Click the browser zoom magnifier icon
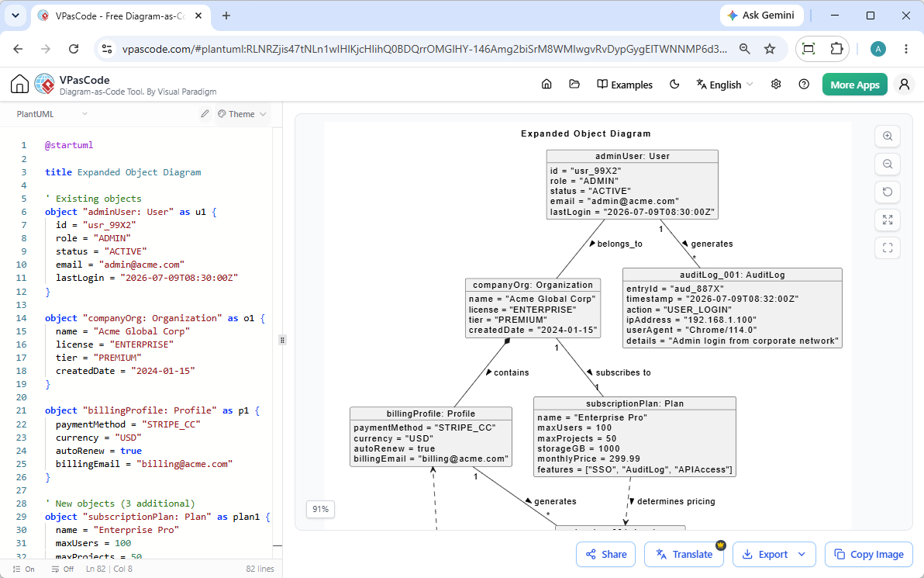The image size is (924, 578). point(745,49)
